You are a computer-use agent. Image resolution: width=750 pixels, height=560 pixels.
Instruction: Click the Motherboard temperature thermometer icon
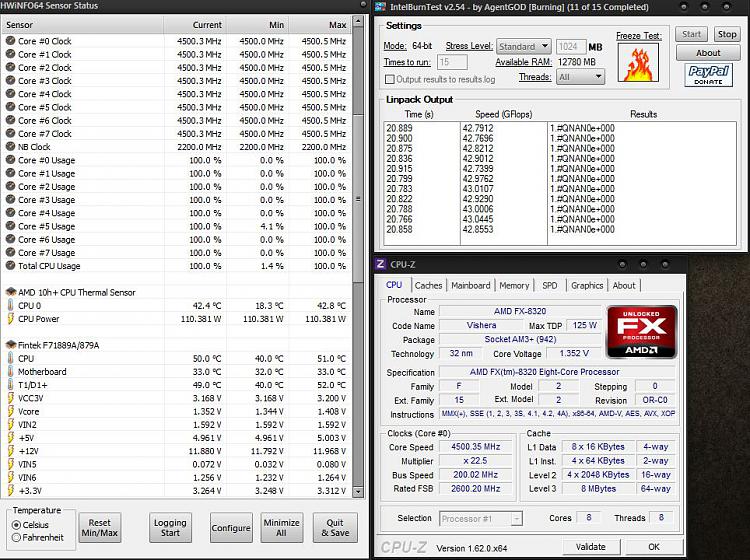click(11, 372)
